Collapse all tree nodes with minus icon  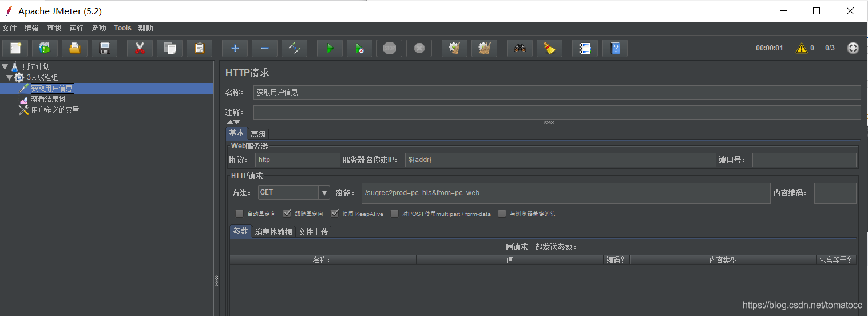[264, 48]
